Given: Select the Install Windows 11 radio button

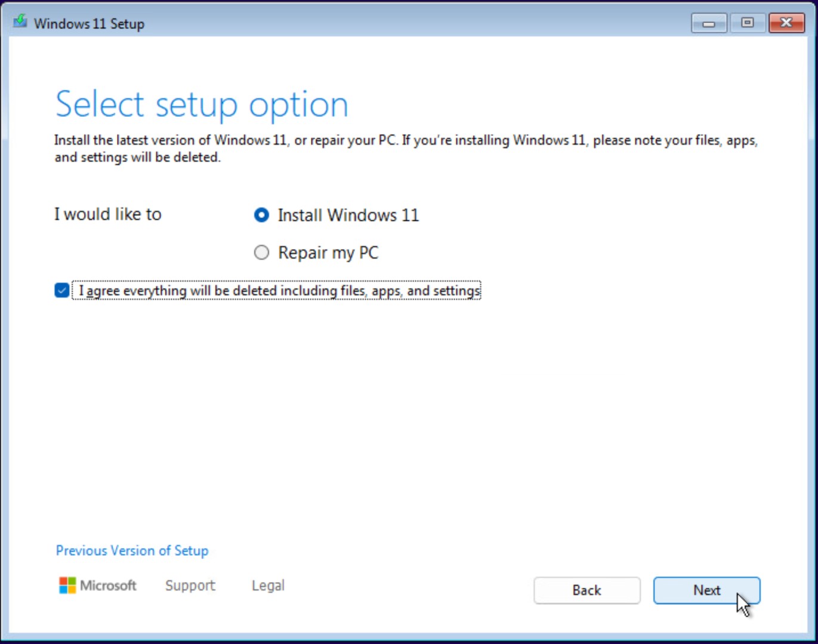Looking at the screenshot, I should [x=261, y=215].
